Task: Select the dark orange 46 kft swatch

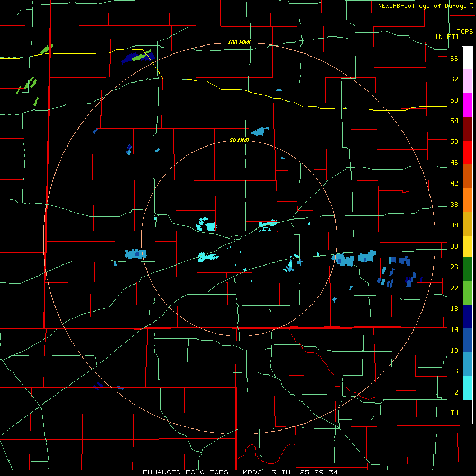Action: click(467, 176)
